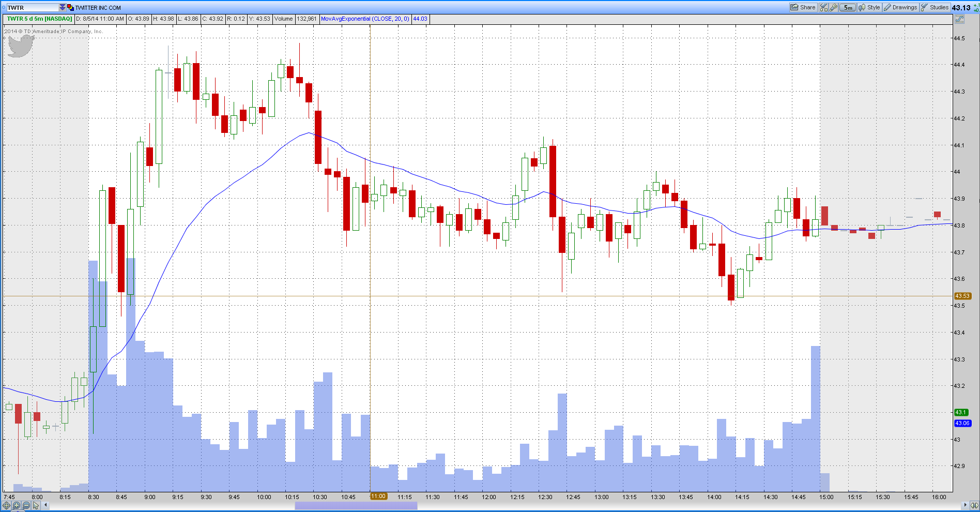Click the O: 43.89 open value
Screen dimensions: 980x512
point(139,19)
